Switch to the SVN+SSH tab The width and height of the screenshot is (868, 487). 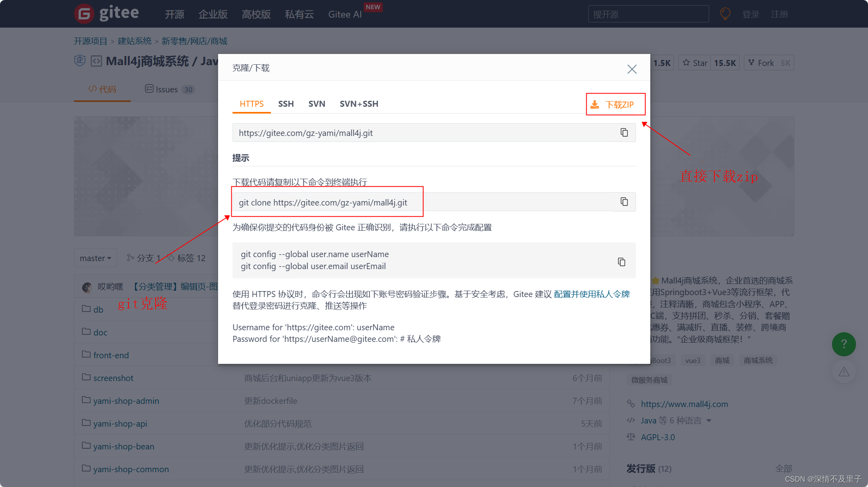point(359,104)
